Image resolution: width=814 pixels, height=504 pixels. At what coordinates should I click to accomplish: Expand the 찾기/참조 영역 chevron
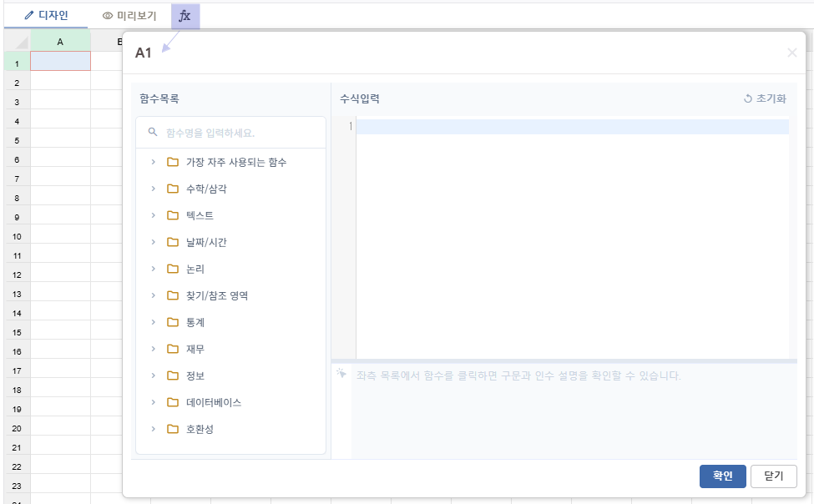(x=153, y=295)
